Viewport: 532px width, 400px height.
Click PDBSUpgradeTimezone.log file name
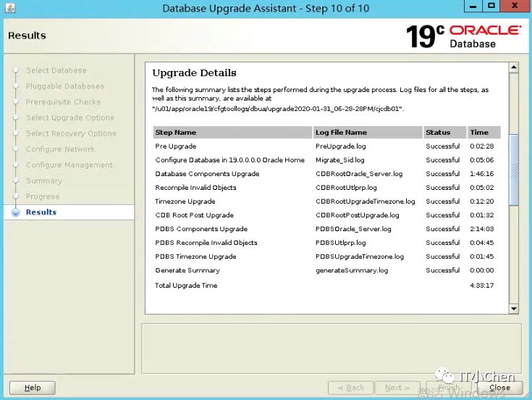click(x=360, y=257)
